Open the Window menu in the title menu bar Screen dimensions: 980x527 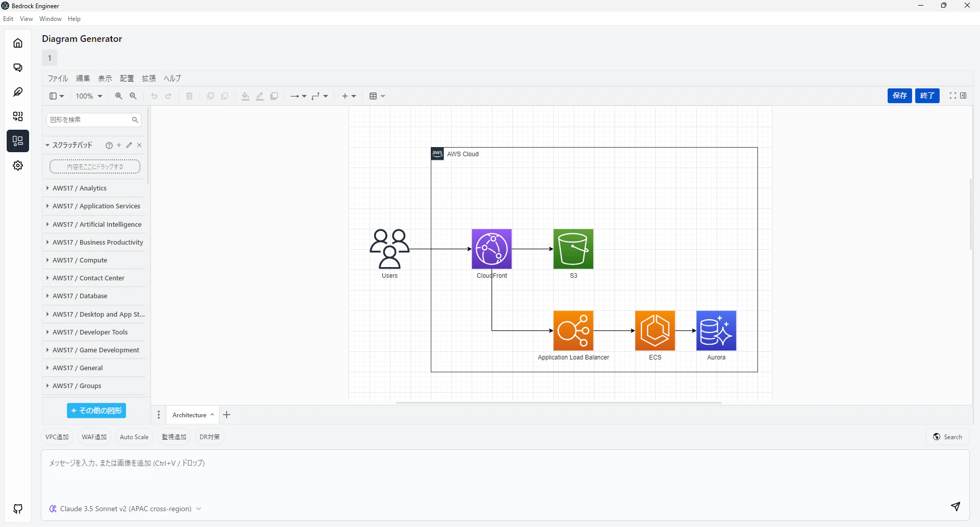click(51, 19)
